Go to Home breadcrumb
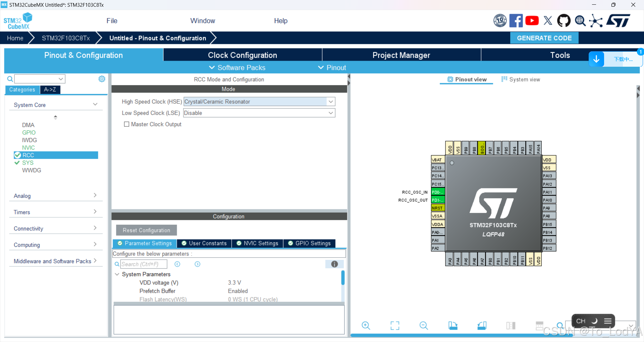This screenshot has width=644, height=342. click(x=15, y=38)
